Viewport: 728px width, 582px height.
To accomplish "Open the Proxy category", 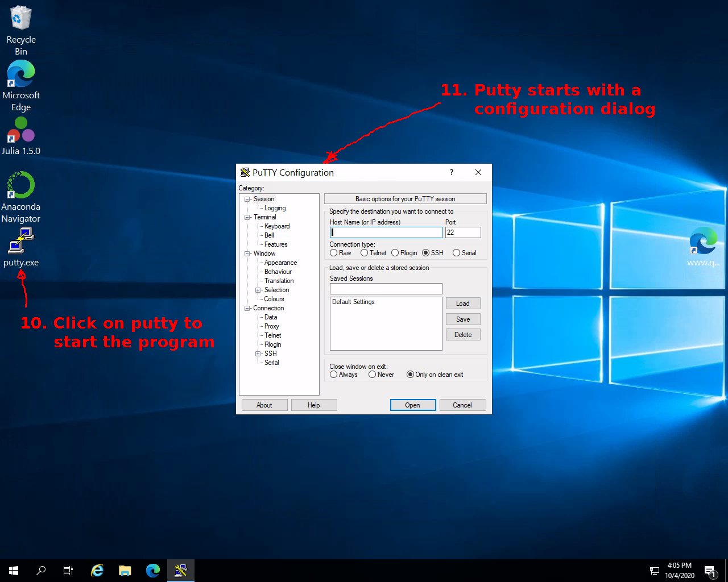I will click(x=272, y=326).
